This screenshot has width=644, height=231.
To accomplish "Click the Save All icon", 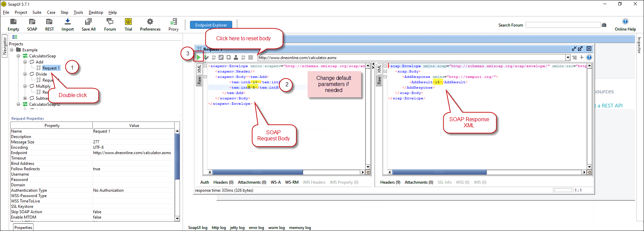I will (88, 22).
